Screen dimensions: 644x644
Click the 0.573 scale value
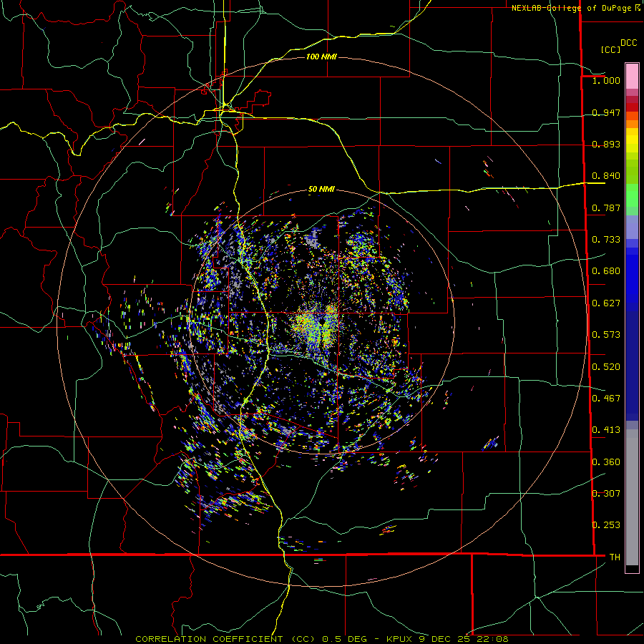click(606, 334)
